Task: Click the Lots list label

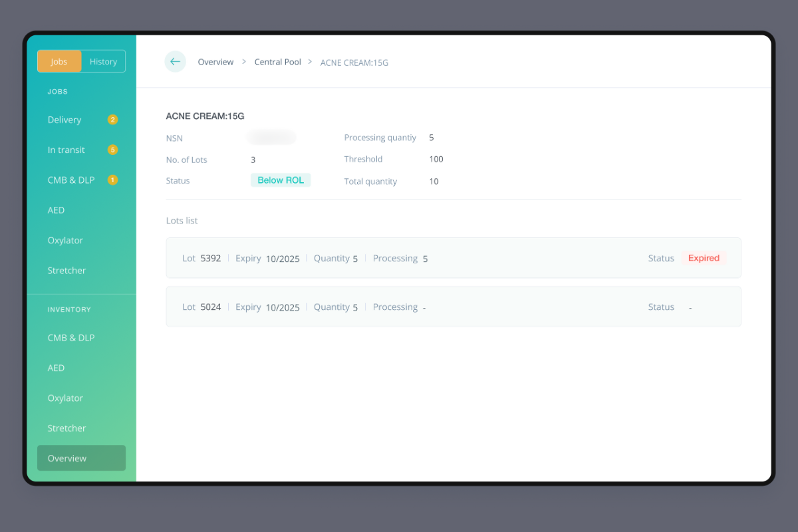Action: pyautogui.click(x=182, y=221)
